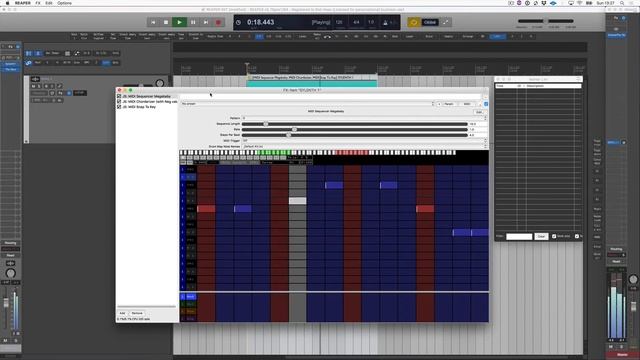Open the MIDI Trigger dropdown
The image size is (640, 360).
point(364,140)
